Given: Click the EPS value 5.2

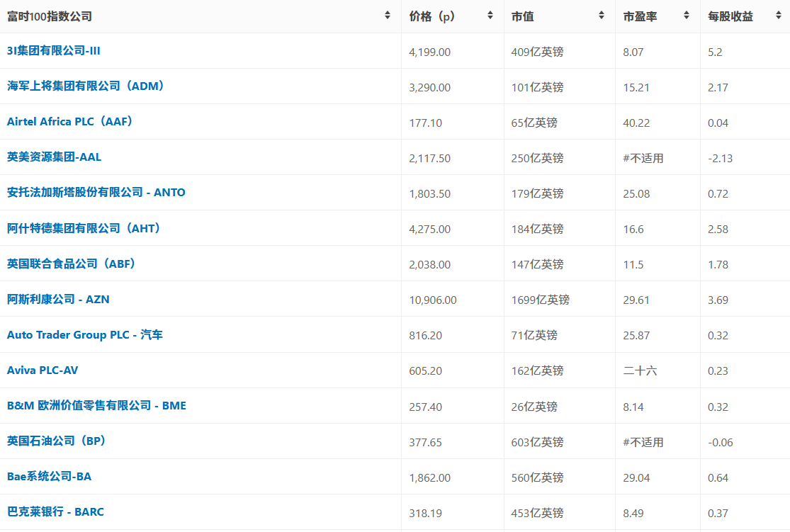Looking at the screenshot, I should click(x=715, y=52).
